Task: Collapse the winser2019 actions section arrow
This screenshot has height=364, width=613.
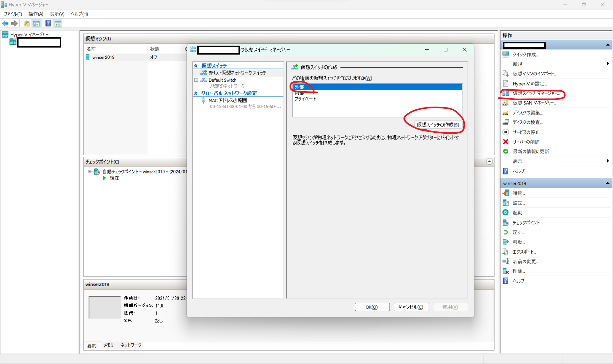Action: 607,183
